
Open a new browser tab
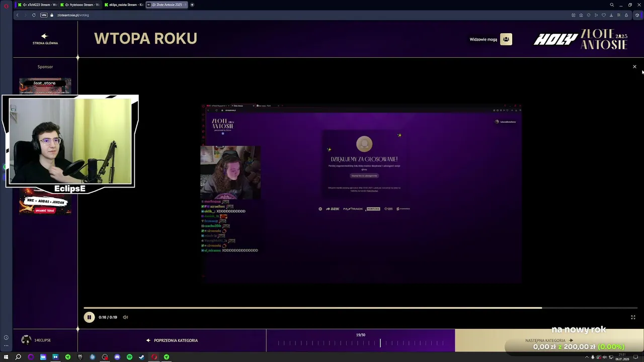(192, 5)
